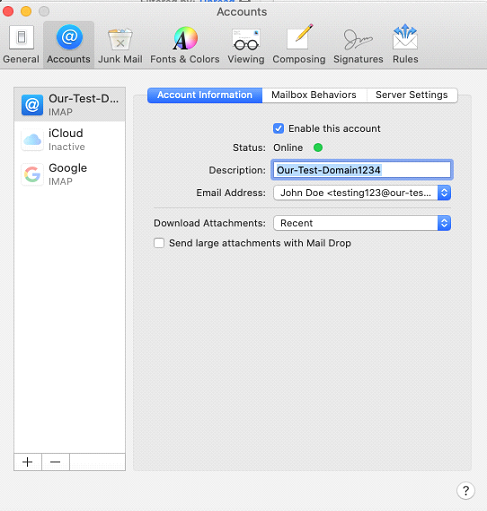Select the Google IMAP account
The width and height of the screenshot is (487, 511).
coord(70,174)
